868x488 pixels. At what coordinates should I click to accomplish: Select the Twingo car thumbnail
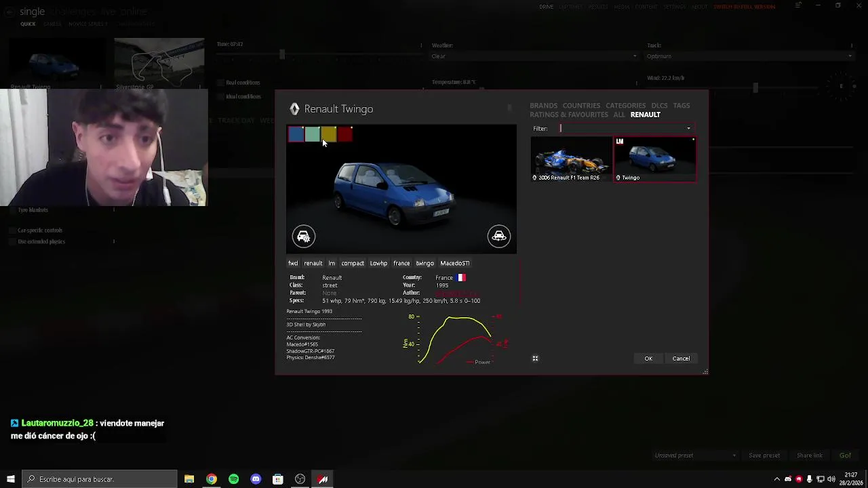pyautogui.click(x=654, y=159)
